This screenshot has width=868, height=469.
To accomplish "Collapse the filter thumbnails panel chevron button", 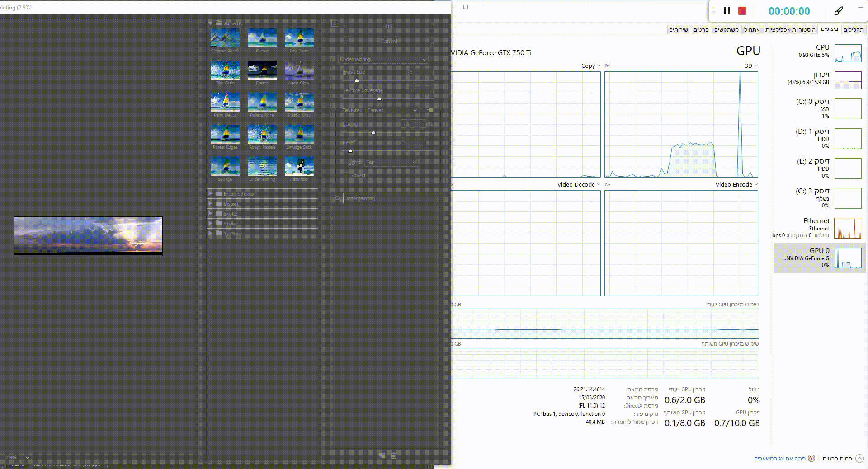I will pos(335,23).
